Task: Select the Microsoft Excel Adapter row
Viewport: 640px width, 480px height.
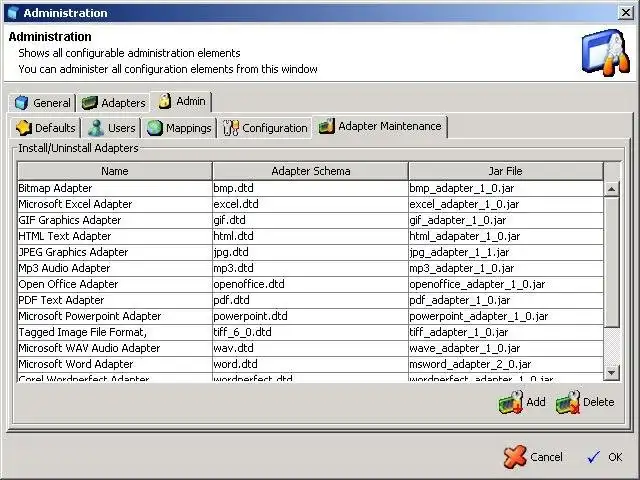Action: coord(310,204)
